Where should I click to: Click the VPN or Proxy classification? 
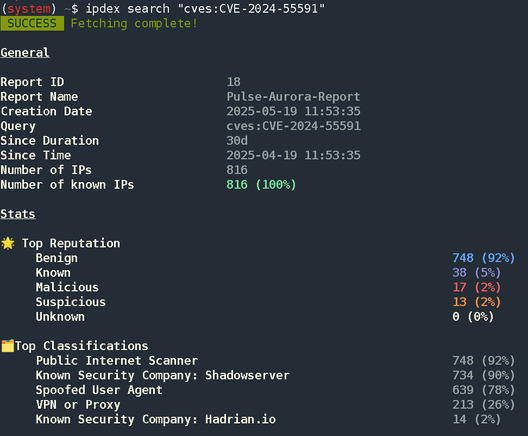pos(78,405)
